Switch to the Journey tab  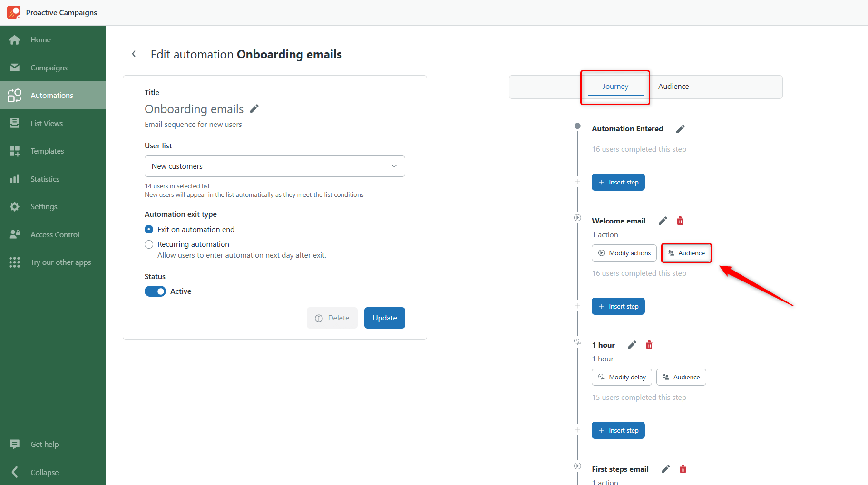tap(615, 87)
